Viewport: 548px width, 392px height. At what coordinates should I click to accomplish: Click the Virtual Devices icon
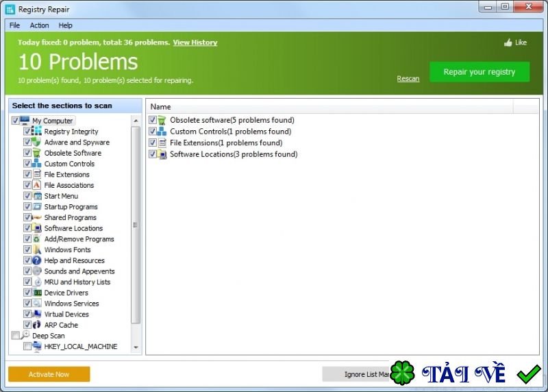(37, 314)
